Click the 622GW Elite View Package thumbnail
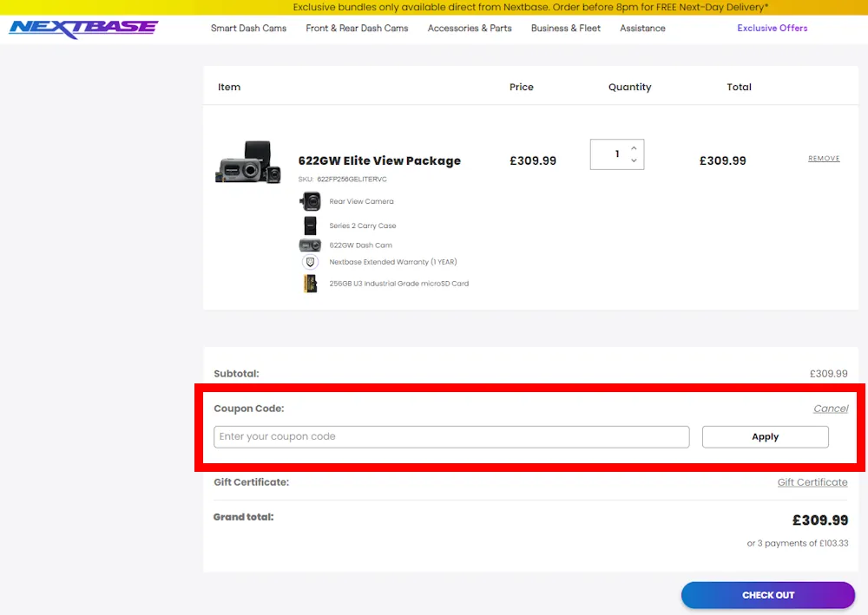The image size is (868, 615). point(248,161)
